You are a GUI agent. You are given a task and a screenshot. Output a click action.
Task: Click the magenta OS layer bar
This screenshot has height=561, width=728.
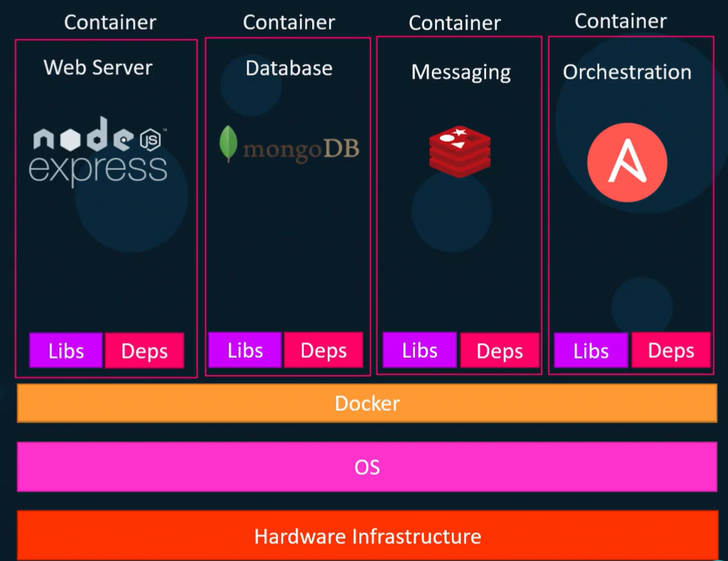[x=367, y=466]
